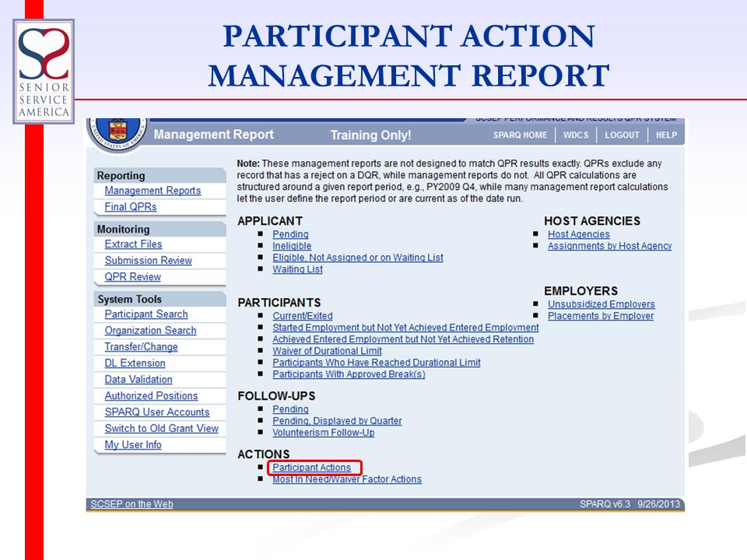The image size is (747, 560).
Task: Open Achieved Entered Employment but Not Yet Achieved Retention
Action: [403, 339]
